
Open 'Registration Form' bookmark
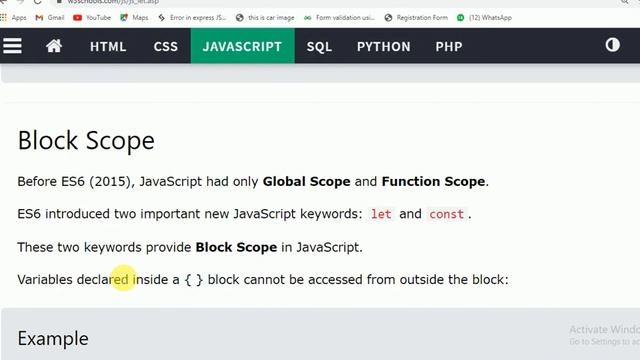(416, 18)
